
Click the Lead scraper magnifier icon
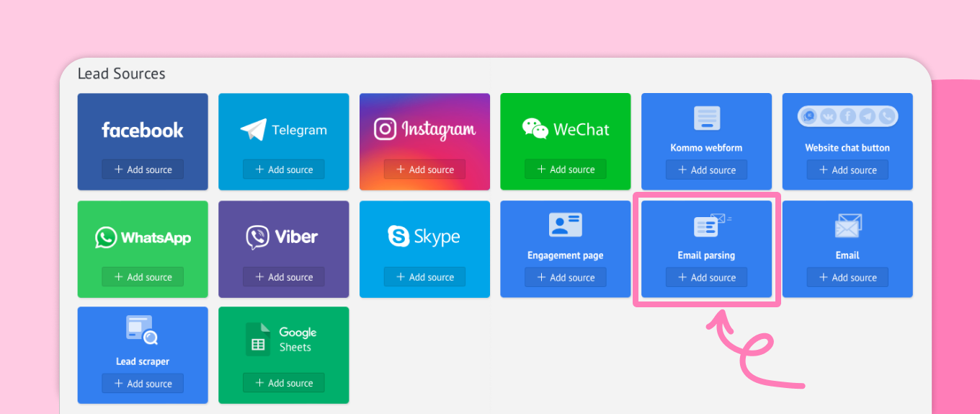coord(142,330)
